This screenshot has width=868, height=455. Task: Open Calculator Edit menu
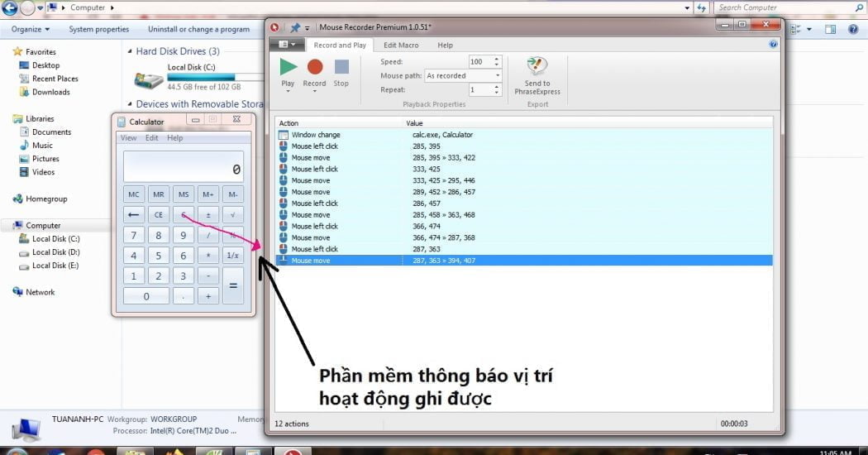click(151, 138)
